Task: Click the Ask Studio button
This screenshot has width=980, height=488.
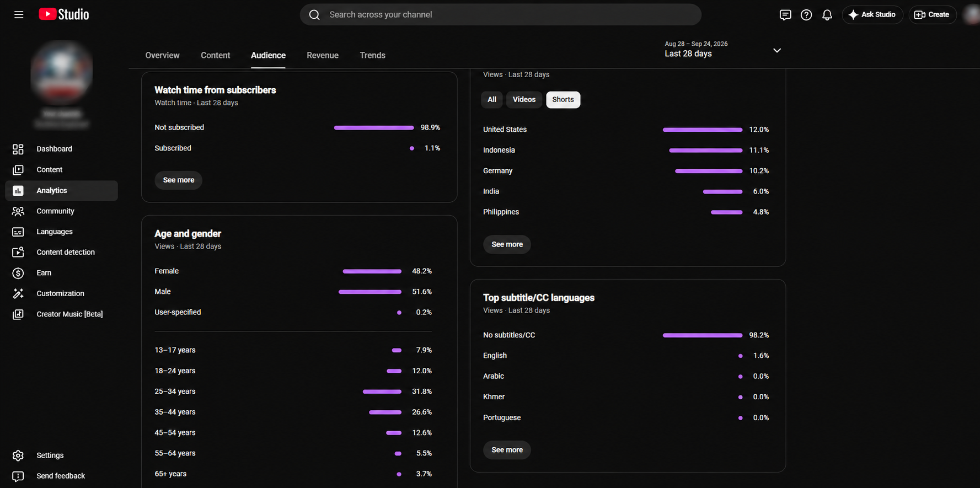Action: pyautogui.click(x=872, y=15)
